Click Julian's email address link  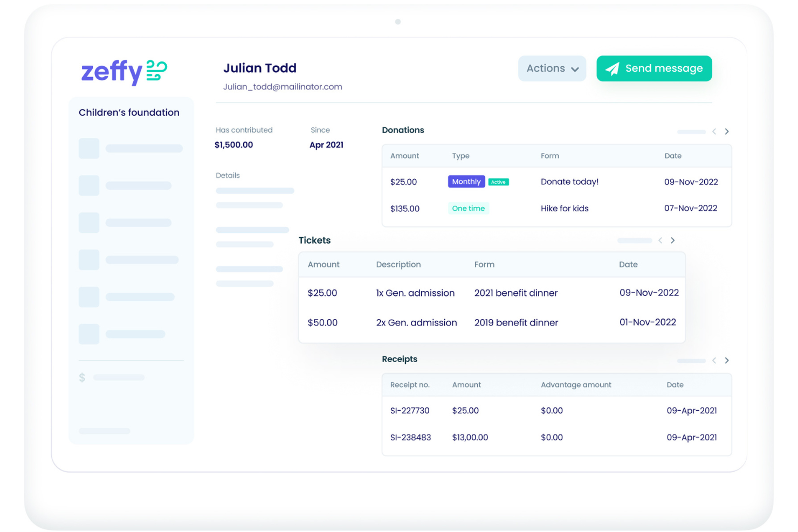283,86
